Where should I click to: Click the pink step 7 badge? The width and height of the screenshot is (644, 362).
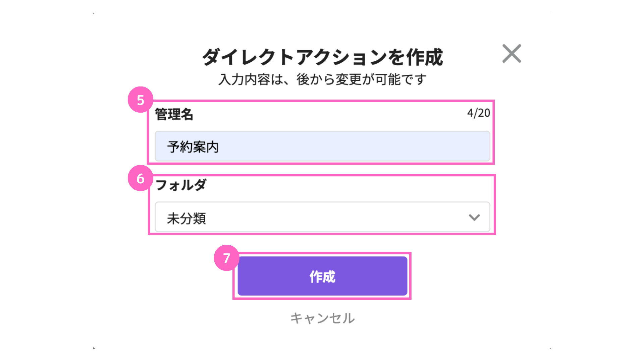(227, 258)
